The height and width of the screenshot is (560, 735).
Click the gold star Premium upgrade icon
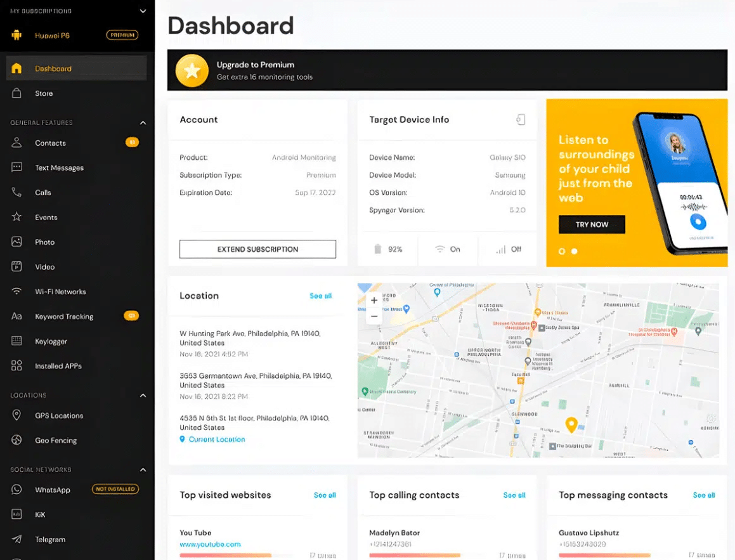[192, 71]
